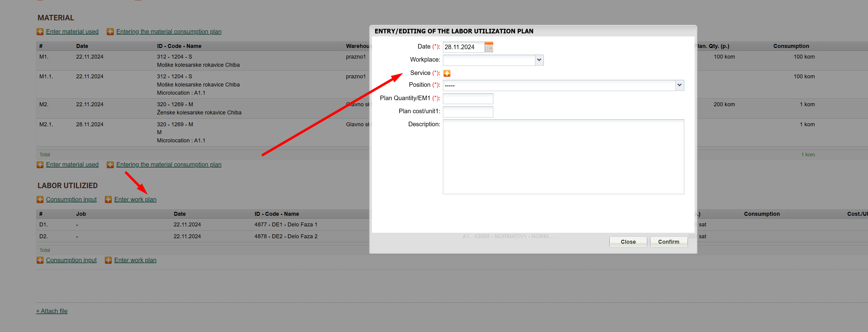Open lower Entering the material consumption plan link
The height and width of the screenshot is (332, 868).
pos(169,165)
